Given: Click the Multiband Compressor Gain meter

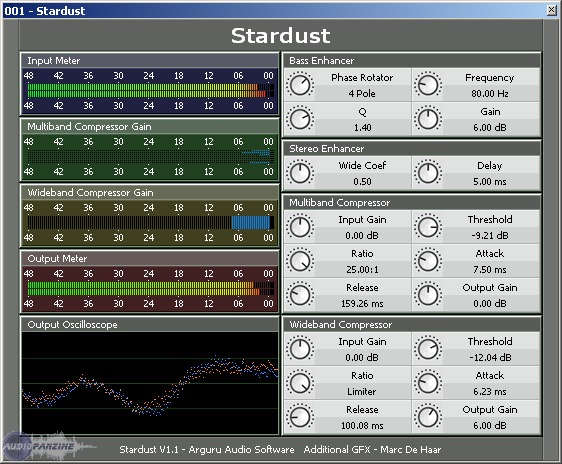Looking at the screenshot, I should point(151,157).
